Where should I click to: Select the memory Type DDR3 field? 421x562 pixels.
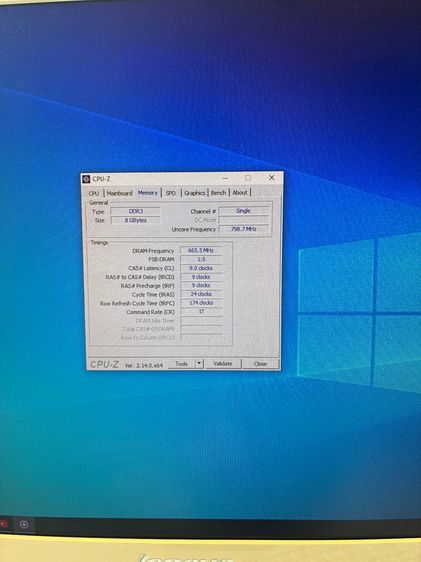[135, 211]
